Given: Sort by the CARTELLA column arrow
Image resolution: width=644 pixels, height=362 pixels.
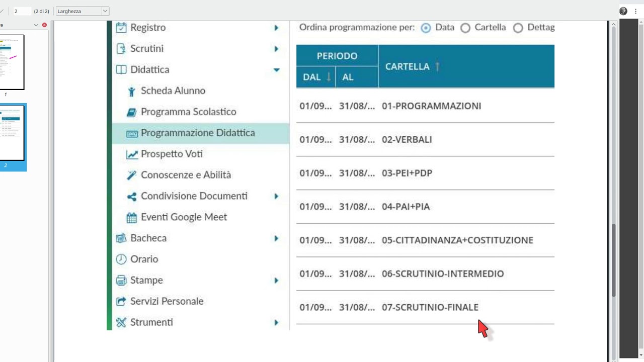Looking at the screenshot, I should (x=437, y=66).
